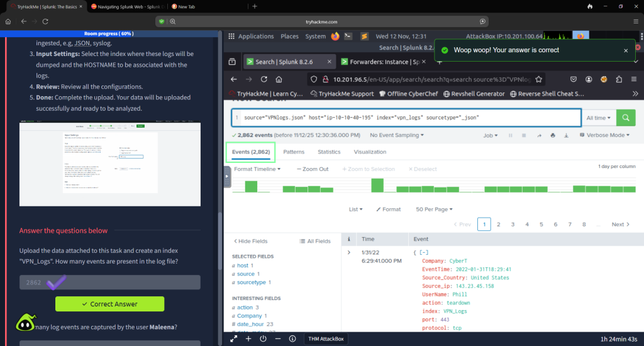The height and width of the screenshot is (346, 644).
Task: Expand the first event row chevron
Action: [x=349, y=252]
